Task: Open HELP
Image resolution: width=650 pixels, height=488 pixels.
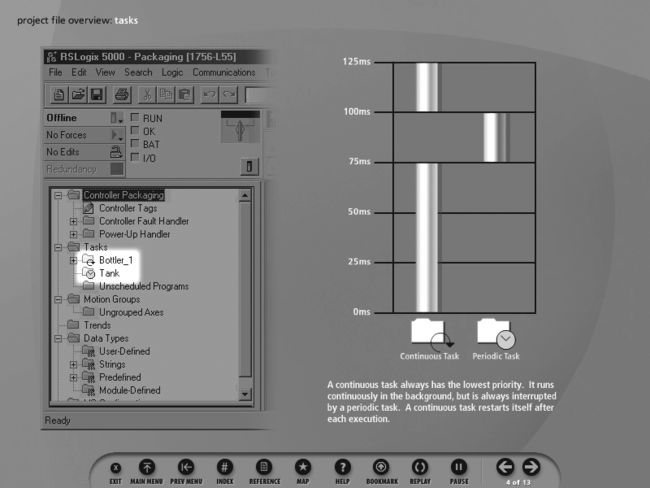Action: coord(342,467)
